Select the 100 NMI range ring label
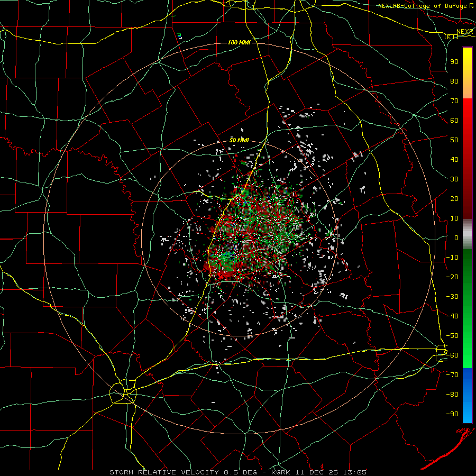The image size is (476, 476). coord(239,42)
